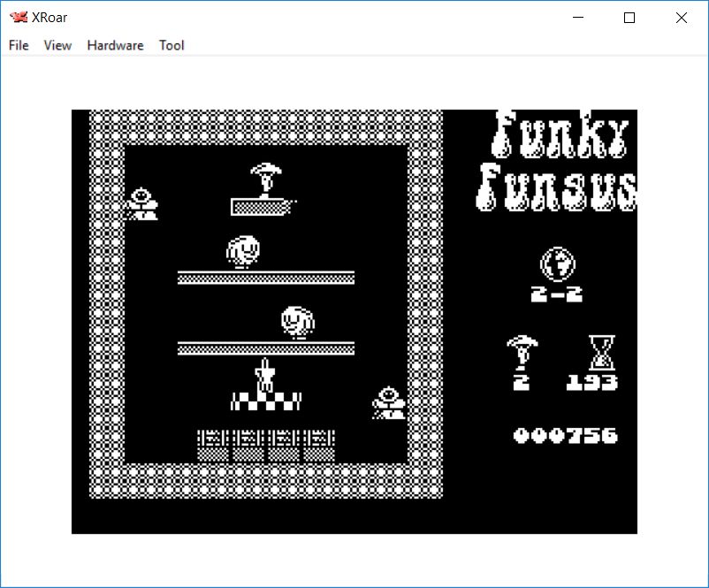Click the brick blocks at bottom of arena
Viewport: 709px width, 588px height.
[265, 445]
